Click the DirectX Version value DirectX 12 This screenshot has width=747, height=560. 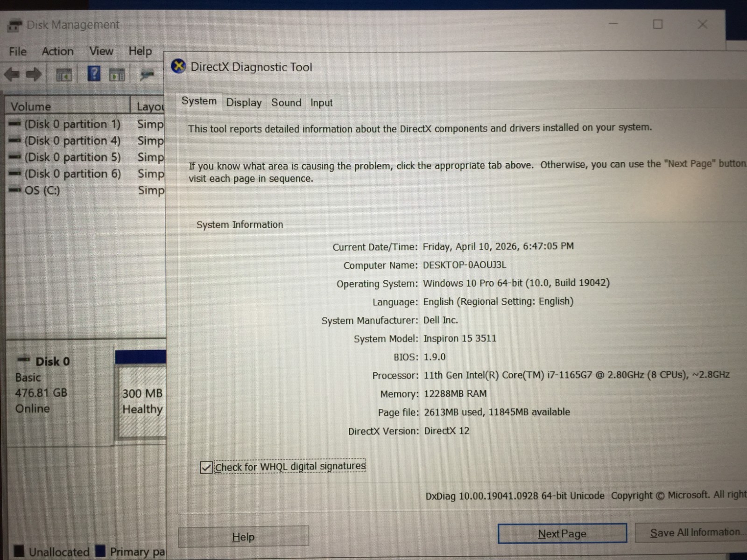[x=446, y=431]
